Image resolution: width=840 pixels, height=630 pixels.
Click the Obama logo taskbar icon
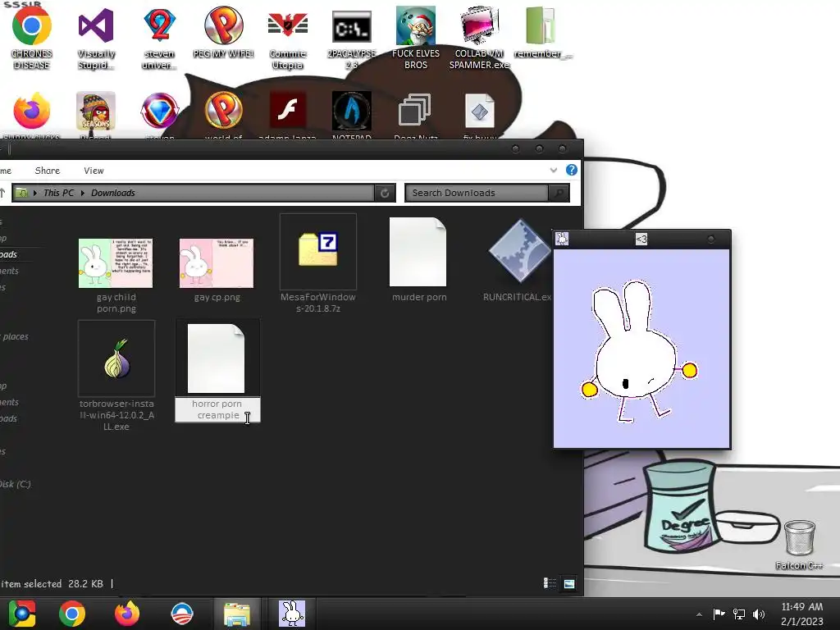pyautogui.click(x=181, y=614)
